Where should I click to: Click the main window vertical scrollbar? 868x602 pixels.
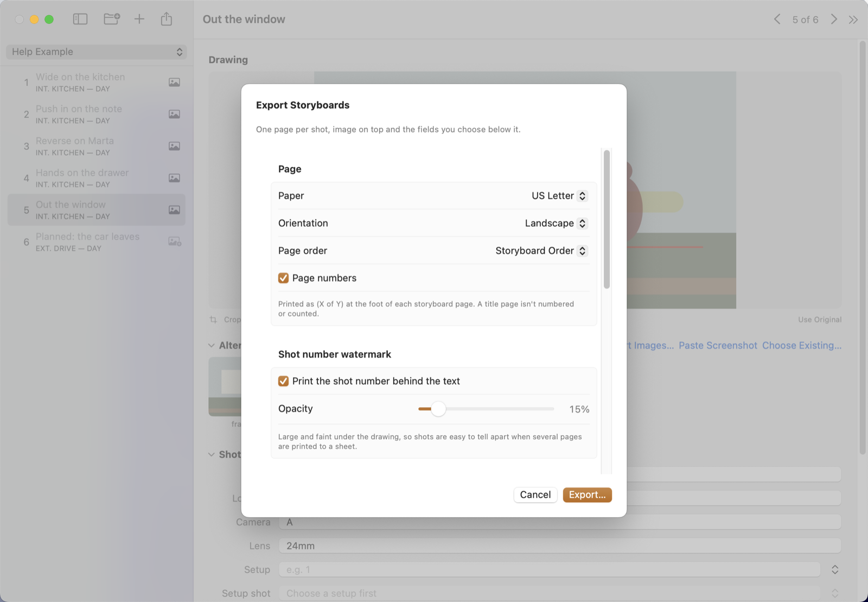tap(863, 247)
